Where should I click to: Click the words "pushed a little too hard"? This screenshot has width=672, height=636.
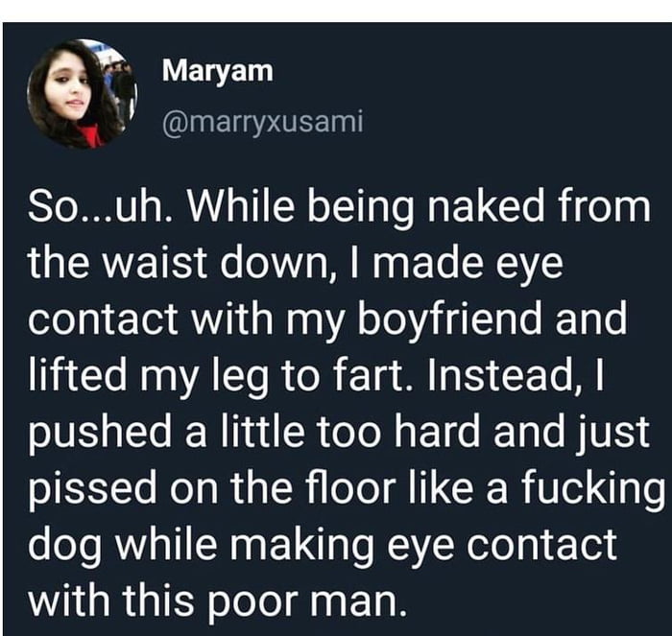(x=257, y=432)
